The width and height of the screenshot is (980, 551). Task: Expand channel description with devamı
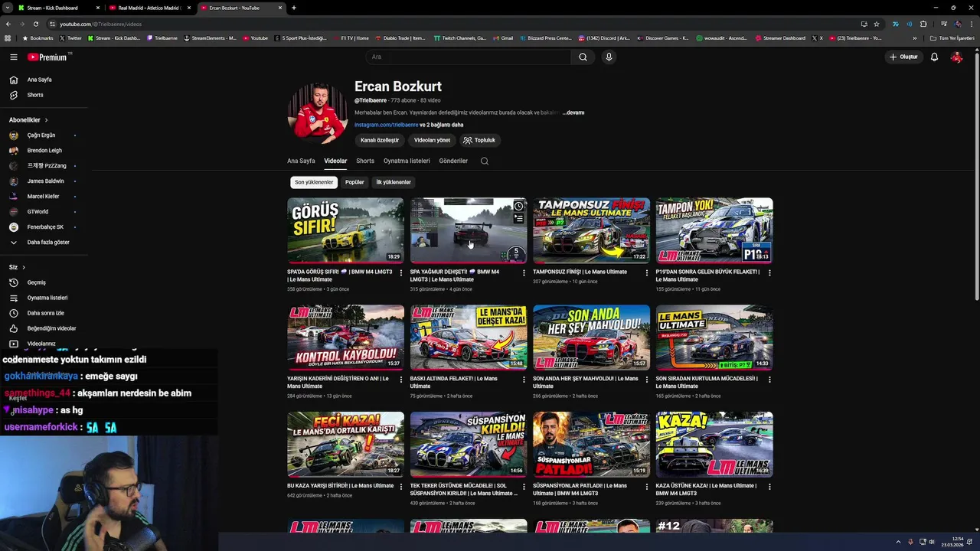573,112
